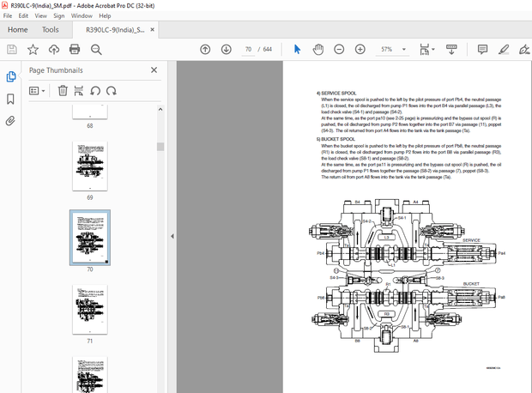The image size is (532, 393).
Task: Open the View menu
Action: [39, 15]
